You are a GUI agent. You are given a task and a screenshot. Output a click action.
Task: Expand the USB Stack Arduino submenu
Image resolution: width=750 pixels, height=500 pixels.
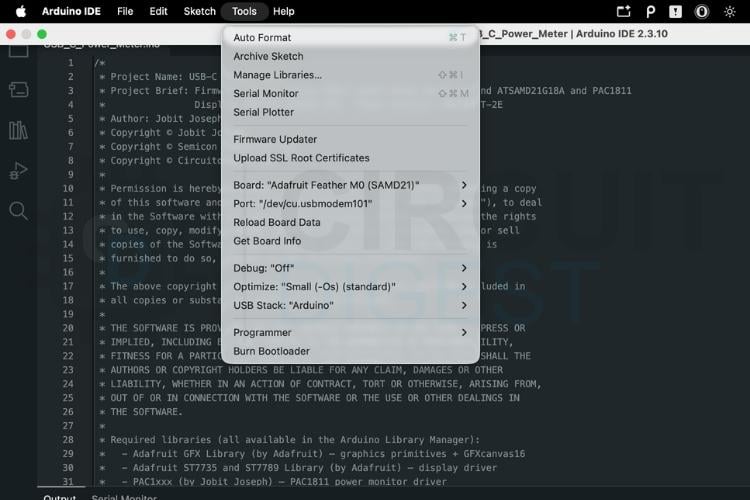(x=350, y=305)
